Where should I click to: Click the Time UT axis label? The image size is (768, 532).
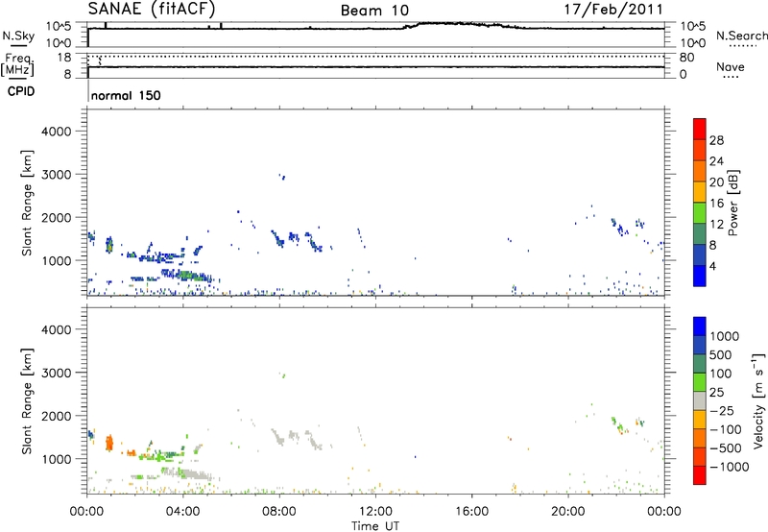[375, 526]
